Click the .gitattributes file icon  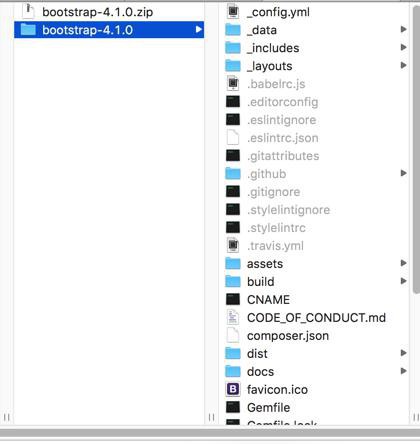pyautogui.click(x=233, y=156)
